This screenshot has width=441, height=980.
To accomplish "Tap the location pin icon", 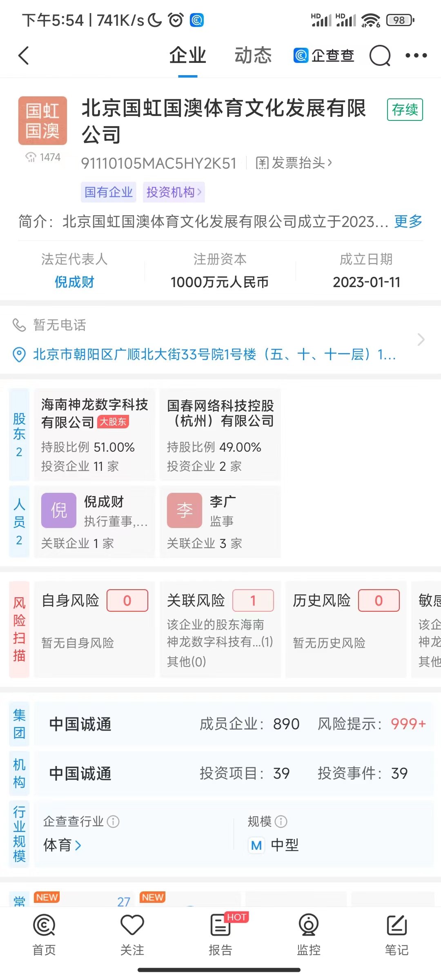I will pos(19,354).
